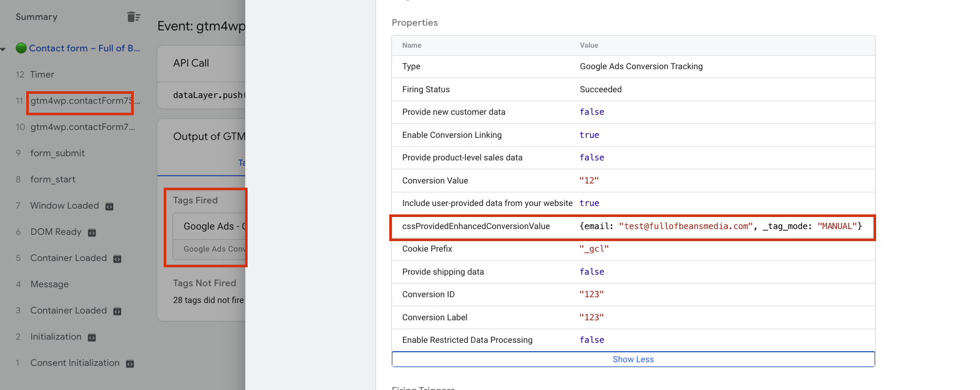Click the Provide new customer data row name
This screenshot has height=390, width=980.
click(x=454, y=112)
